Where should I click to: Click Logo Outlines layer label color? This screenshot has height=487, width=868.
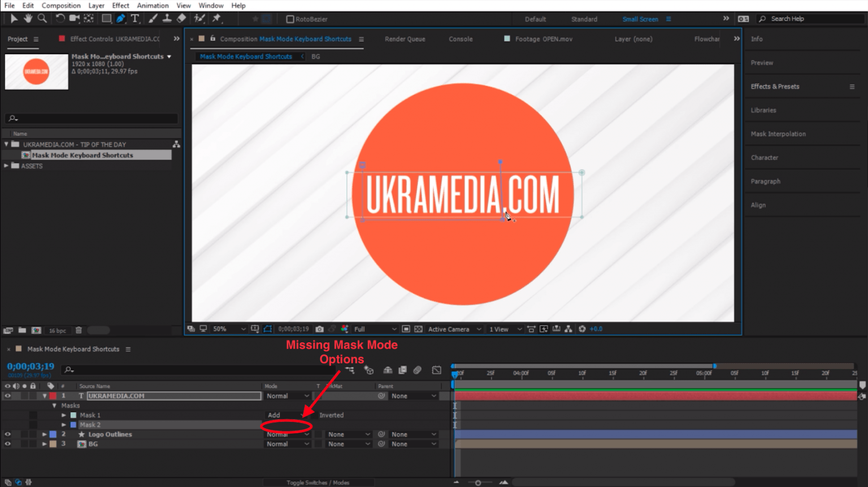[x=53, y=434]
